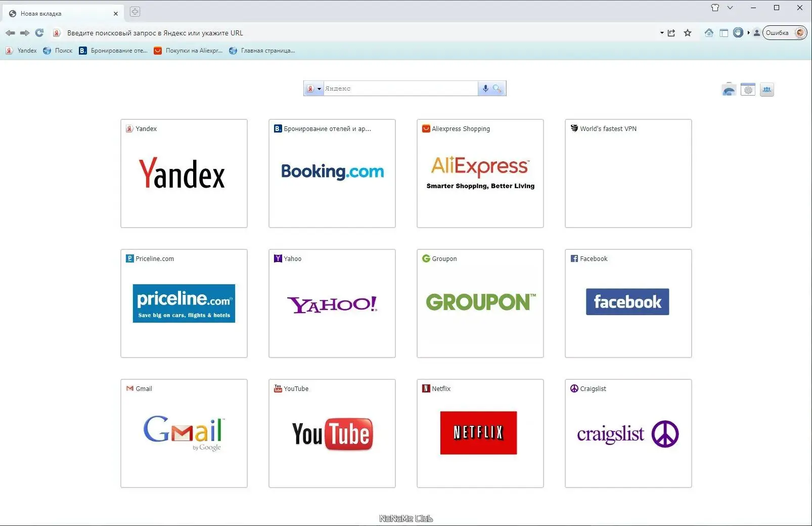Open the Gmail speed dial tile
Viewport: 812px width, 526px height.
(x=184, y=433)
